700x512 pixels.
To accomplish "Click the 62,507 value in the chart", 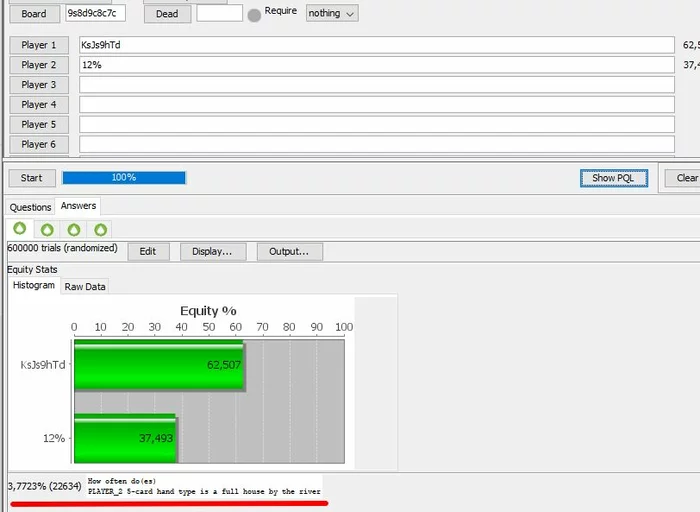I will pyautogui.click(x=224, y=365).
